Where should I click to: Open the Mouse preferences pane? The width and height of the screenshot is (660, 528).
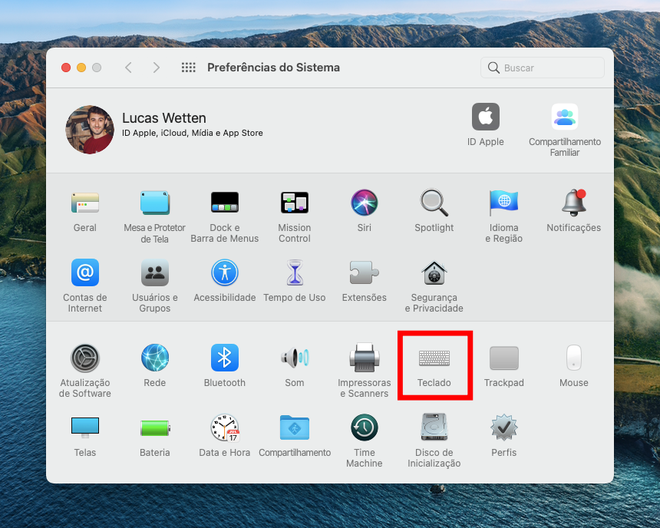[x=574, y=358]
